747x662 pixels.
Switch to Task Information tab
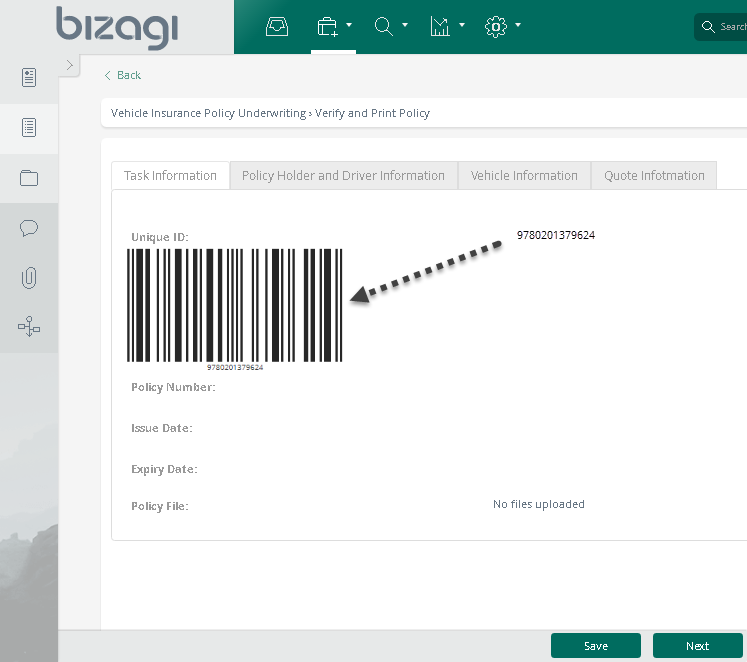pyautogui.click(x=171, y=176)
